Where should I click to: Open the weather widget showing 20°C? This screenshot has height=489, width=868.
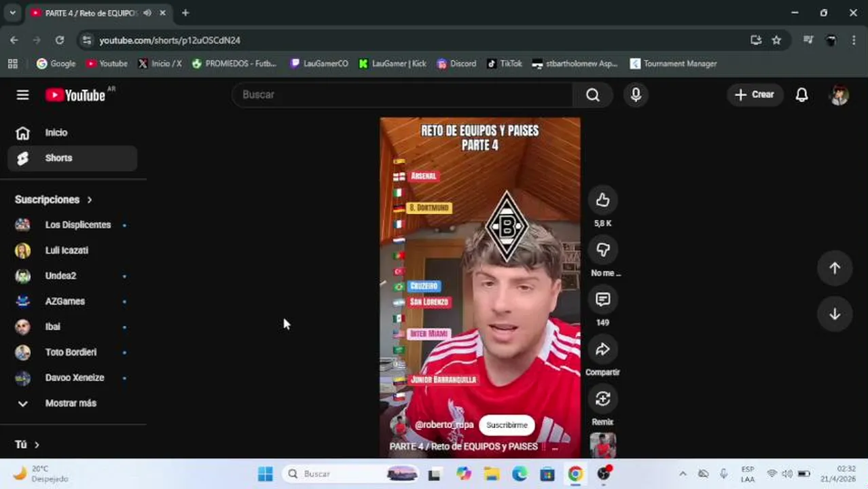(x=39, y=473)
